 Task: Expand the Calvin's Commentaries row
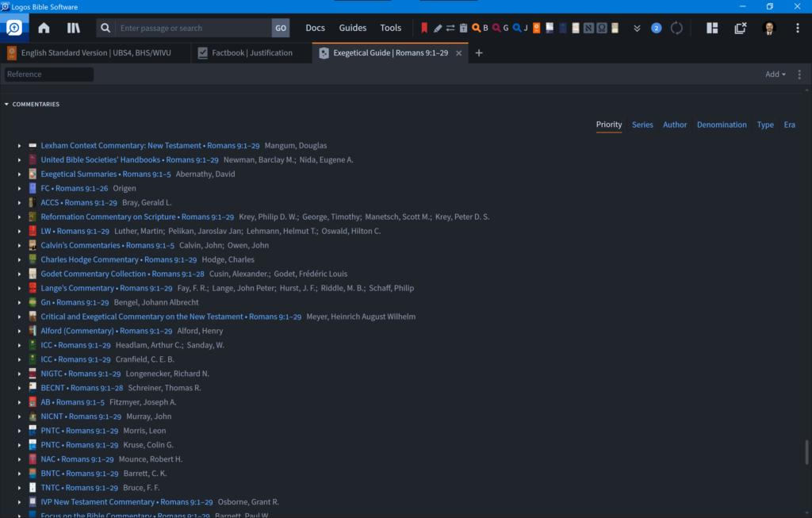(19, 246)
